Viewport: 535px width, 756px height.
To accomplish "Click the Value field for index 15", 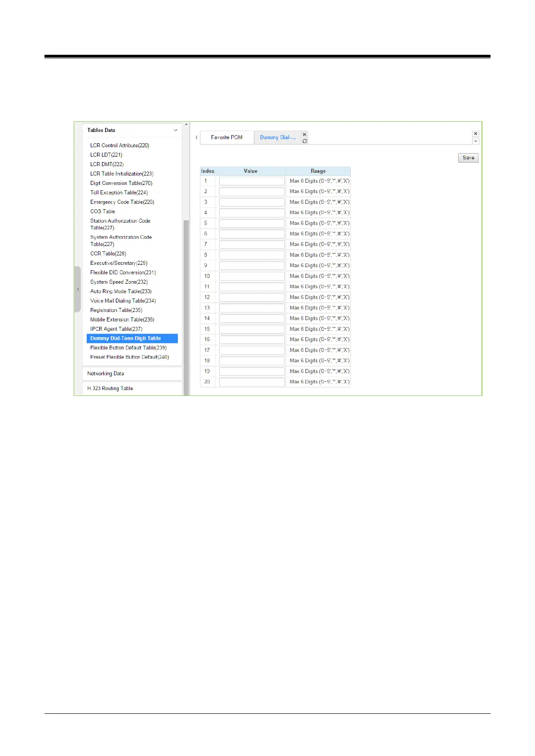I will [x=252, y=329].
